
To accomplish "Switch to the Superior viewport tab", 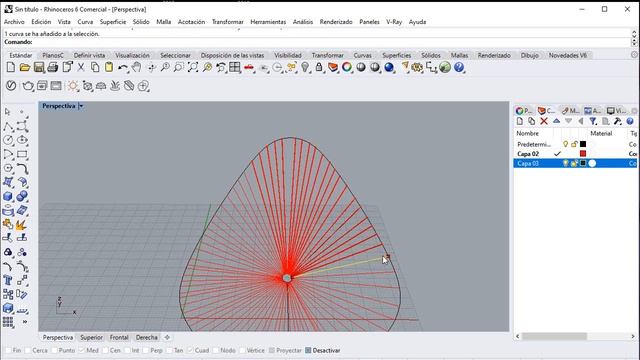I will coord(91,338).
